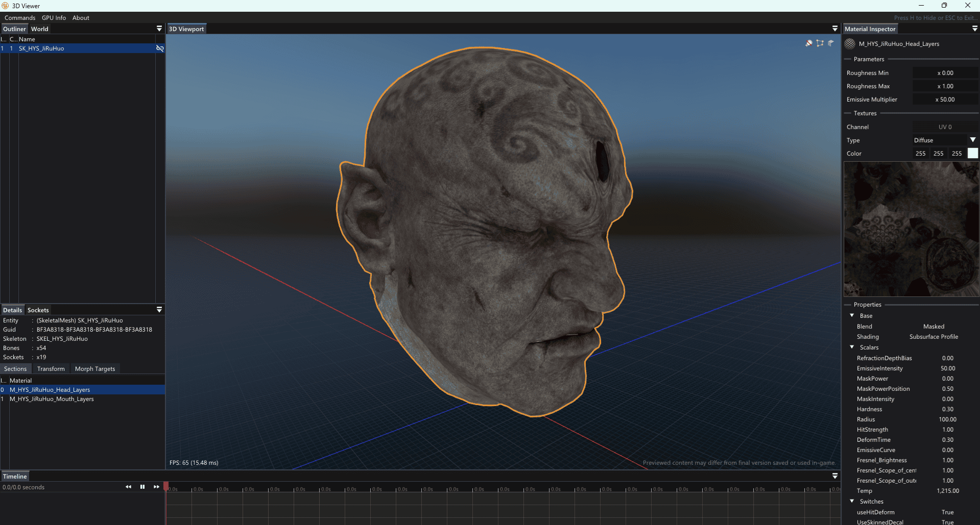The height and width of the screenshot is (525, 980).
Task: Open the About menu
Action: tap(81, 18)
